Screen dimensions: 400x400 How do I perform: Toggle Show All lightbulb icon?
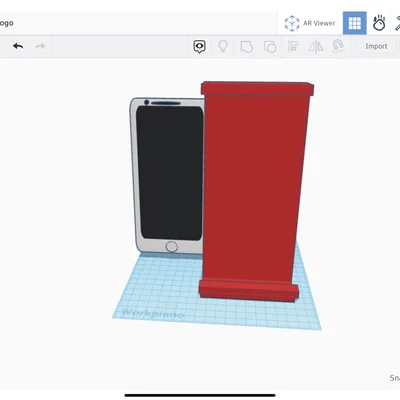223,46
